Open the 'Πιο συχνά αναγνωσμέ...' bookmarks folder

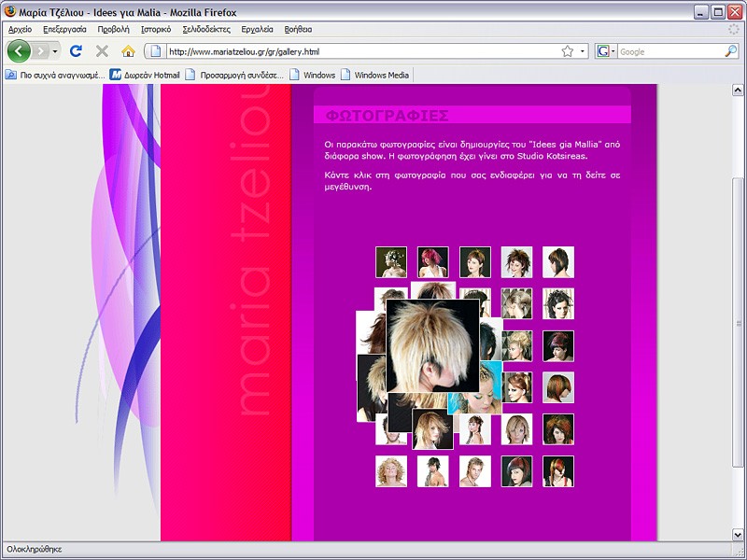(55, 76)
